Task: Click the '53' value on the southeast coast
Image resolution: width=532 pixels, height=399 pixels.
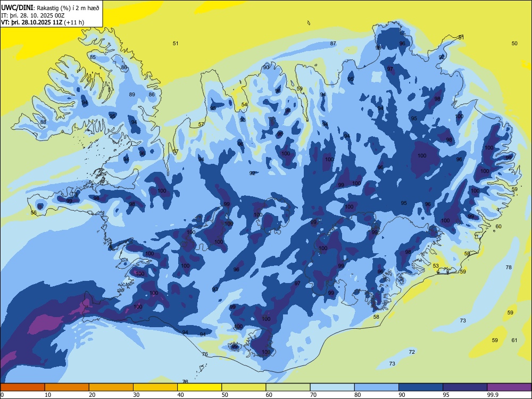Action: [436, 266]
